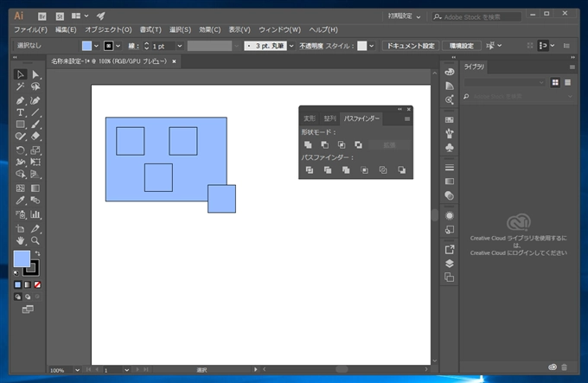Select the Paintbrush tool

(x=35, y=124)
